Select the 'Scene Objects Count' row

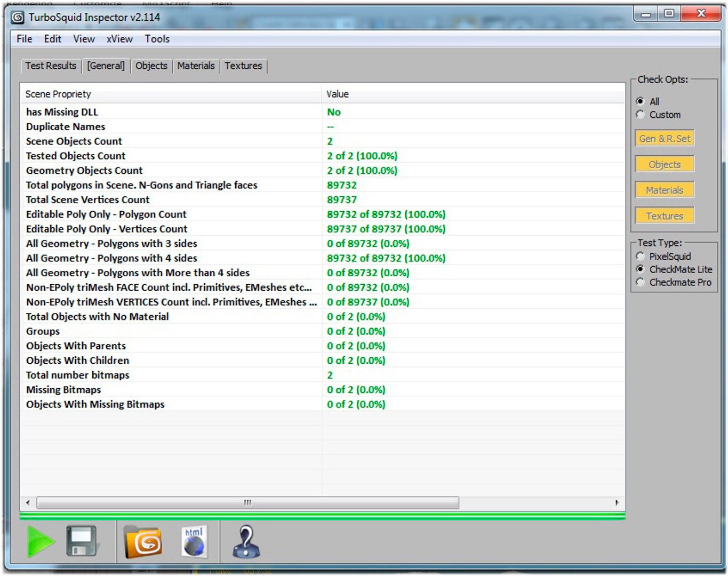coord(323,141)
